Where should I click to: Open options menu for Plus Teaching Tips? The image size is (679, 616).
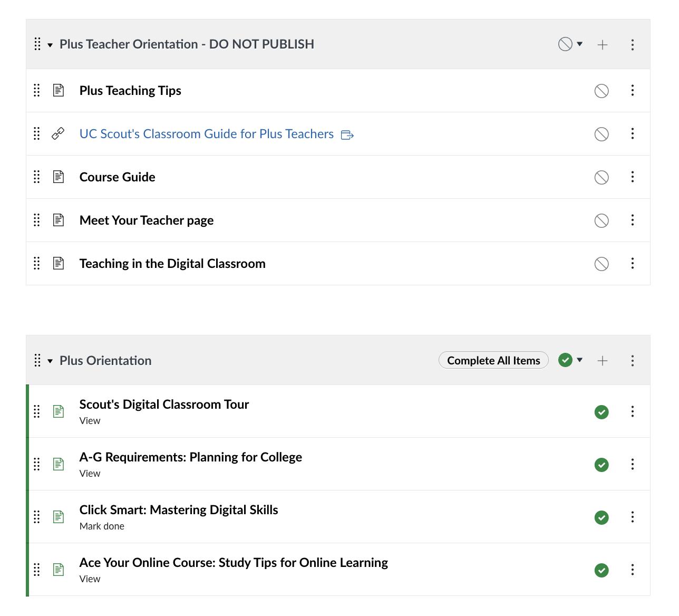tap(632, 91)
